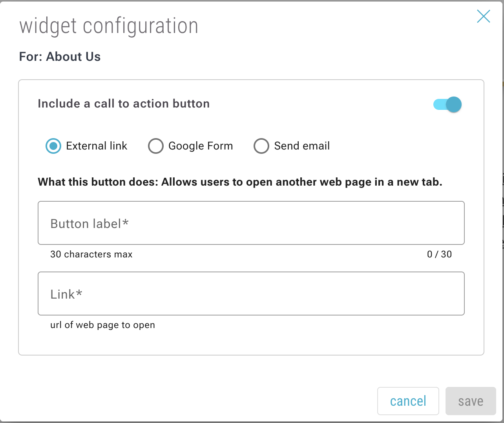504x423 pixels.
Task: Click the 'Google Form' option label text
Action: click(x=201, y=146)
